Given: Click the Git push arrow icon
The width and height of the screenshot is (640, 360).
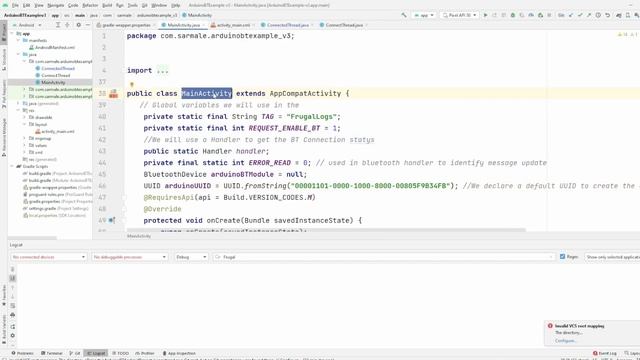Looking at the screenshot, I should [x=589, y=15].
